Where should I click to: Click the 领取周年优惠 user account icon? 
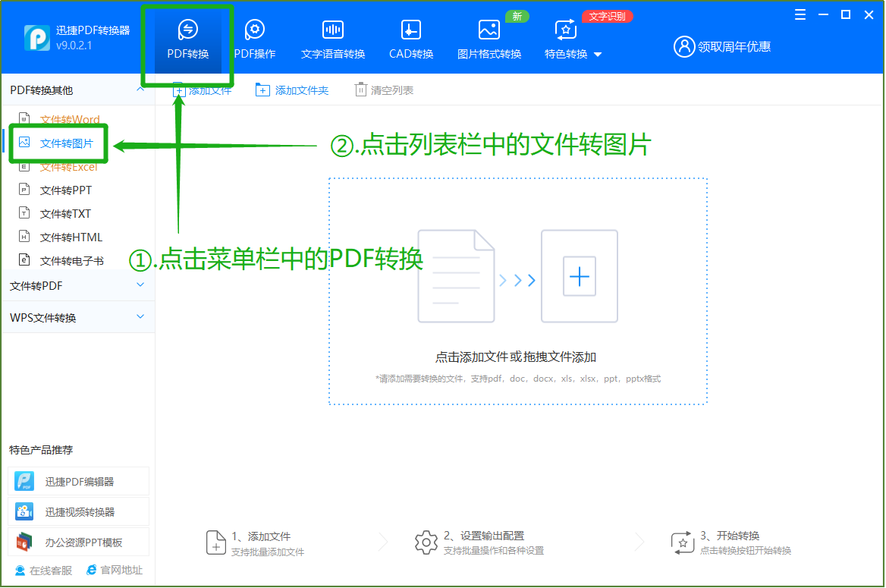tap(683, 46)
